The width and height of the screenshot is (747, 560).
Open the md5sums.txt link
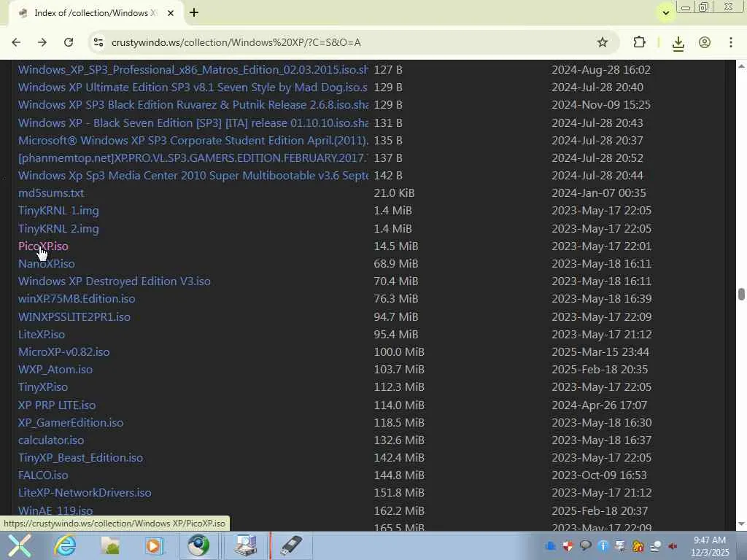[51, 193]
